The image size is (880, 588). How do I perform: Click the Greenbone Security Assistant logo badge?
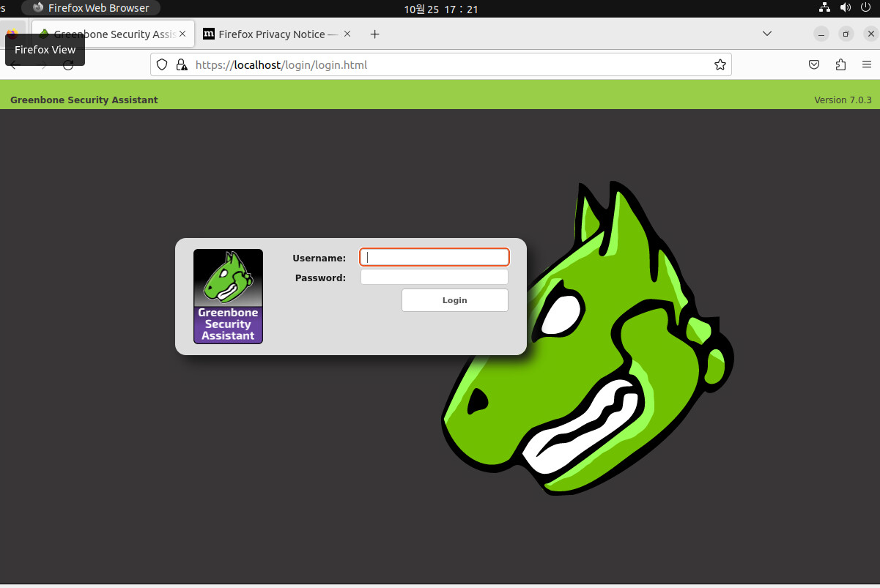tap(228, 296)
